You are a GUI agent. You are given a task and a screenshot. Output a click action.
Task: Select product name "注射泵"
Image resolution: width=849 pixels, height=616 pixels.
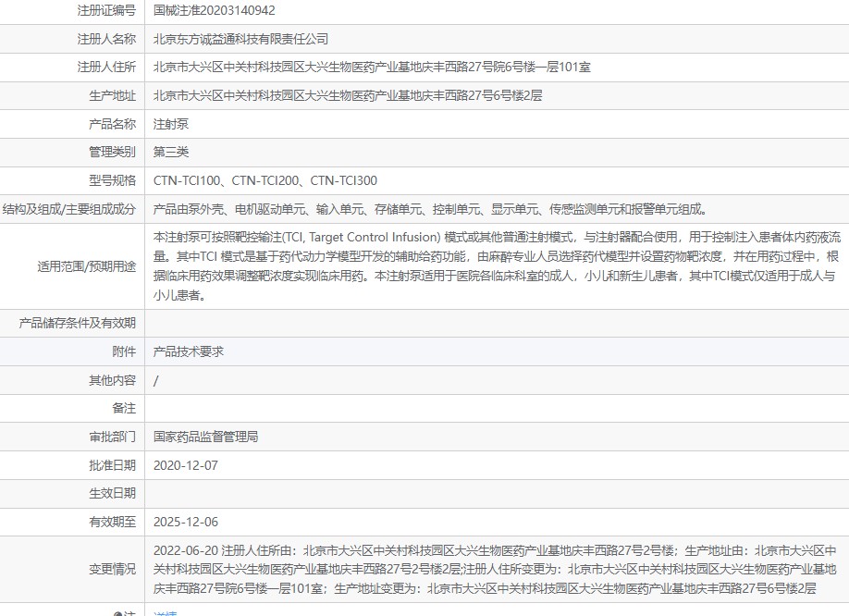(171, 124)
